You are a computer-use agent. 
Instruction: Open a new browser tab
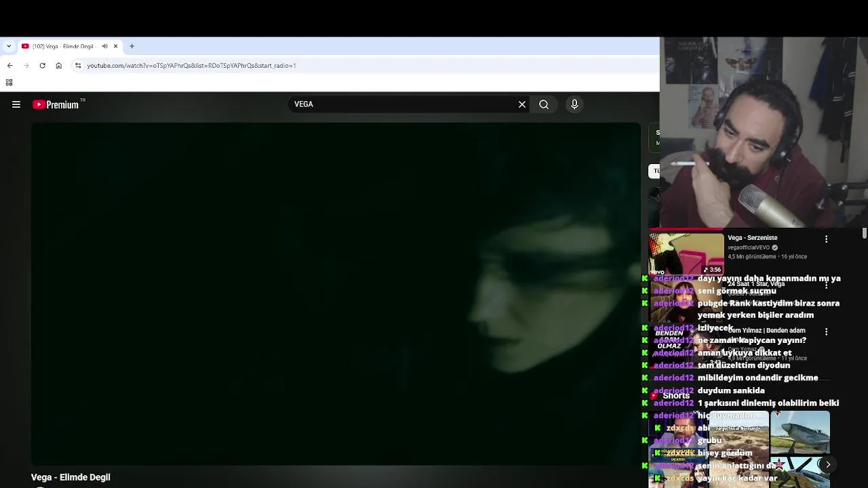[x=132, y=46]
